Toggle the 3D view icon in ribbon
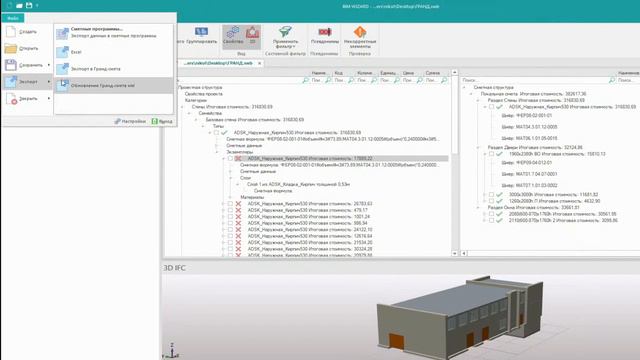Screen dimensions: 640x360 (252, 32)
